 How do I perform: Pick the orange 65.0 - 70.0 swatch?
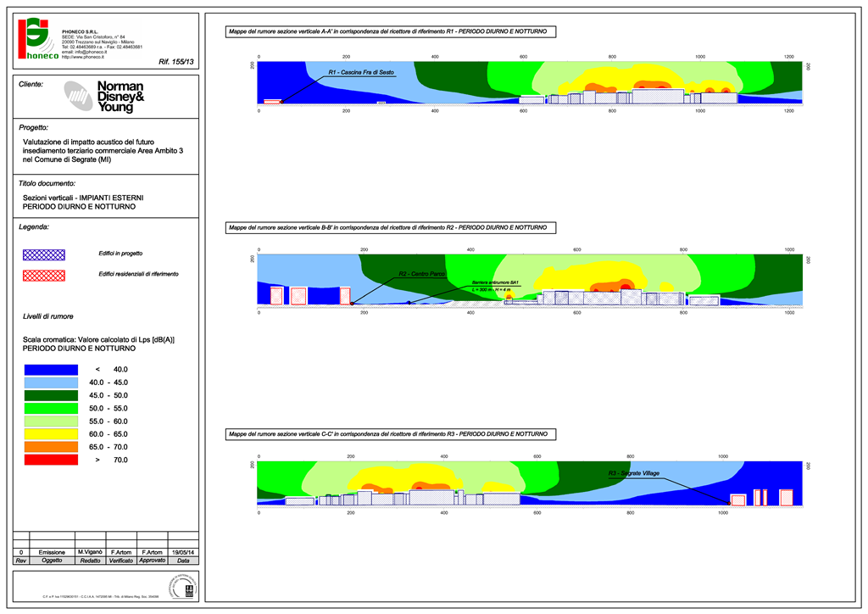51,447
